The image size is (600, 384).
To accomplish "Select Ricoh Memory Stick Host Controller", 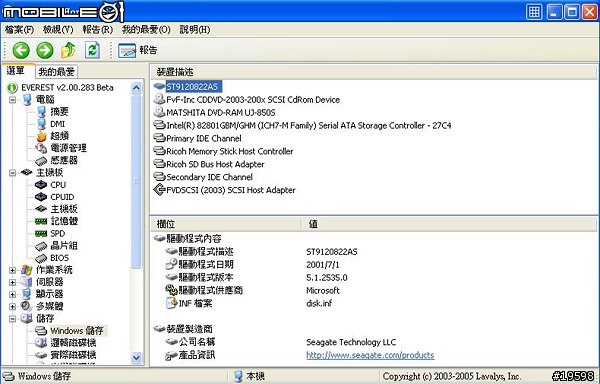I will click(x=230, y=151).
